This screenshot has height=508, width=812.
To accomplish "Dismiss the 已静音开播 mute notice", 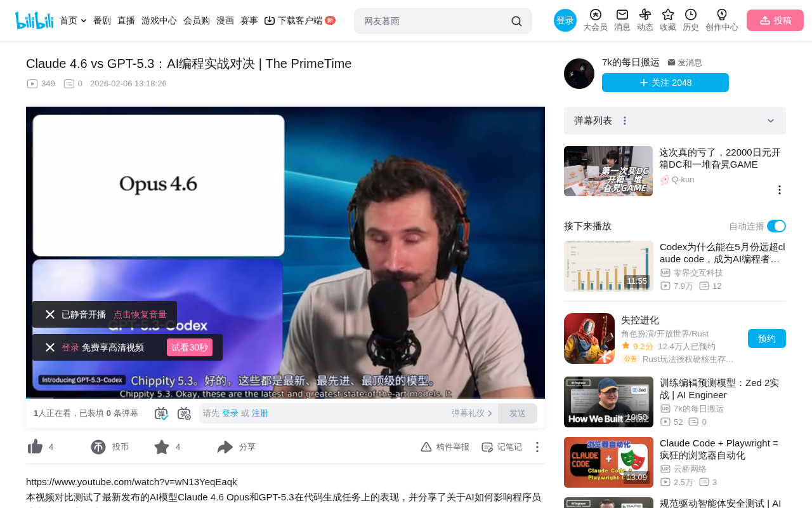I will click(50, 314).
